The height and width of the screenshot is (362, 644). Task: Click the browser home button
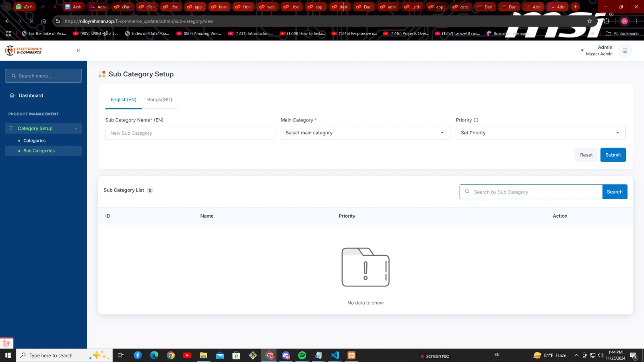click(x=43, y=21)
